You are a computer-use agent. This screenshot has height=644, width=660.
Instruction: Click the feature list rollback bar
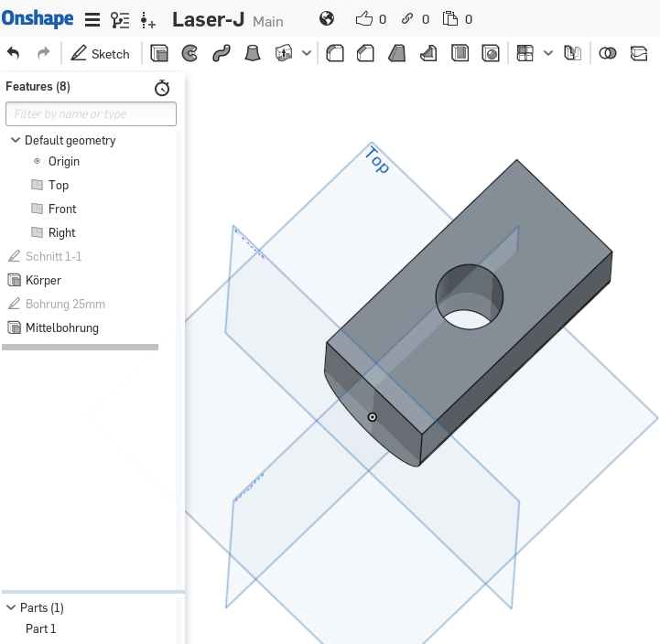[81, 348]
